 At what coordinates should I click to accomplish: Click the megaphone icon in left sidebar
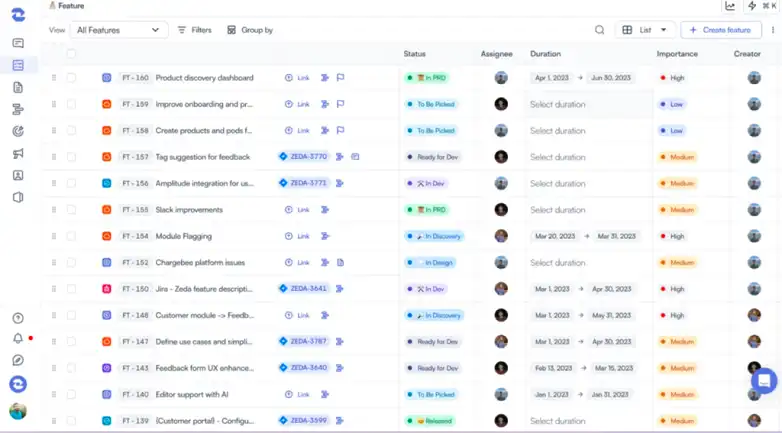coord(18,153)
